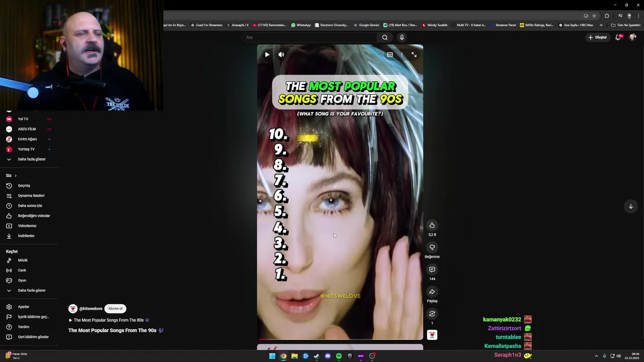Open the 144 comments panel
Screen dimensions: 644x362
pos(432,269)
